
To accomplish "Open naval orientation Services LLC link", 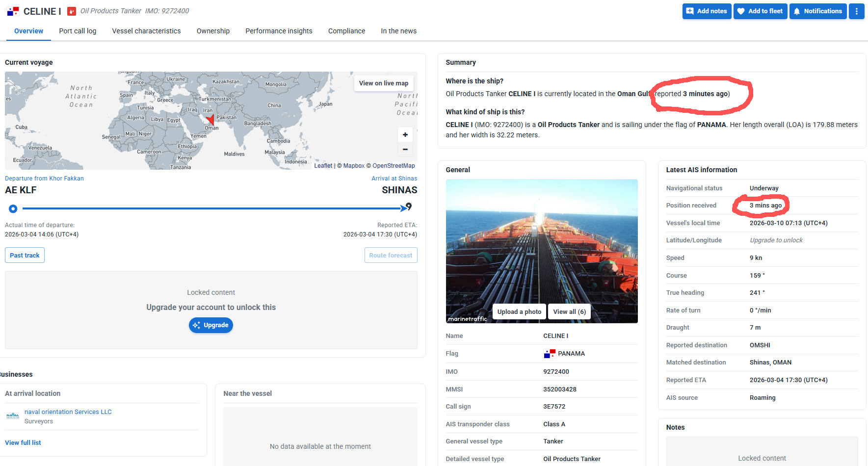I will (x=68, y=412).
